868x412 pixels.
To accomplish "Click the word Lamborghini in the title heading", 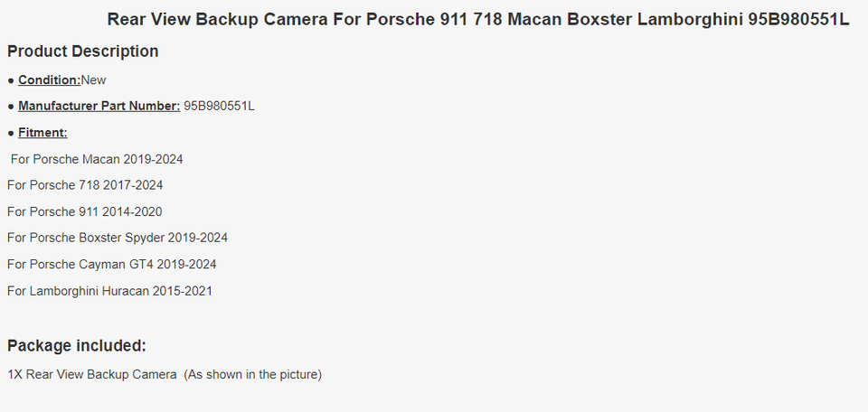I will [x=690, y=19].
